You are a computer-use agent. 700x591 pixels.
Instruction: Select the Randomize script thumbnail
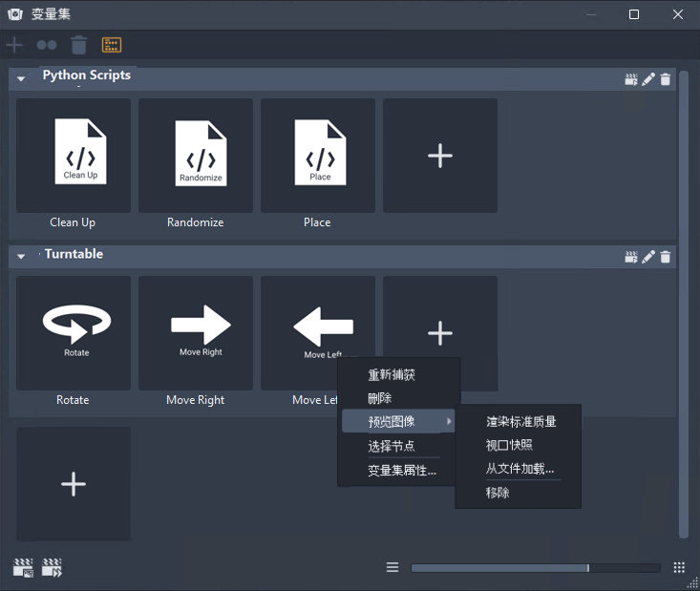click(x=196, y=156)
